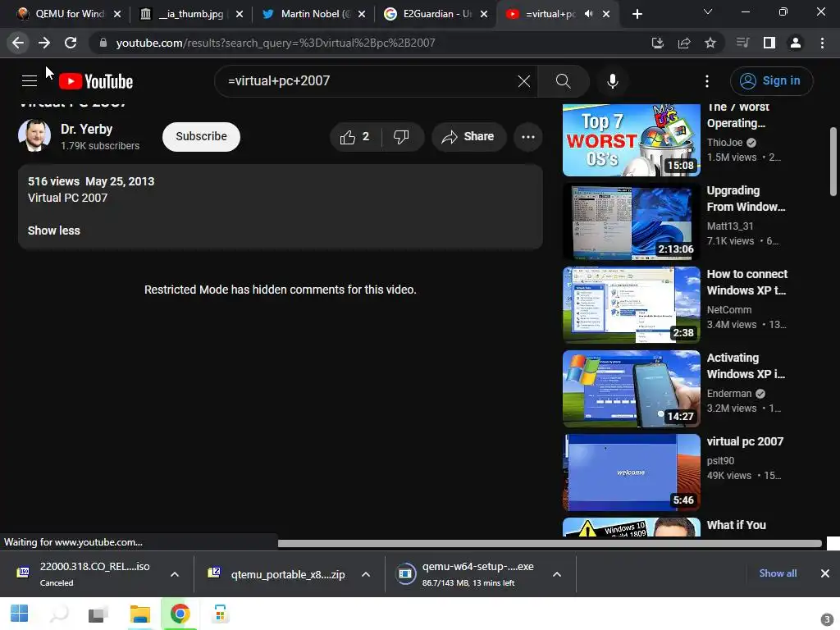Open ThioJoe channel name
Image resolution: width=840 pixels, height=630 pixels.
[x=725, y=143]
